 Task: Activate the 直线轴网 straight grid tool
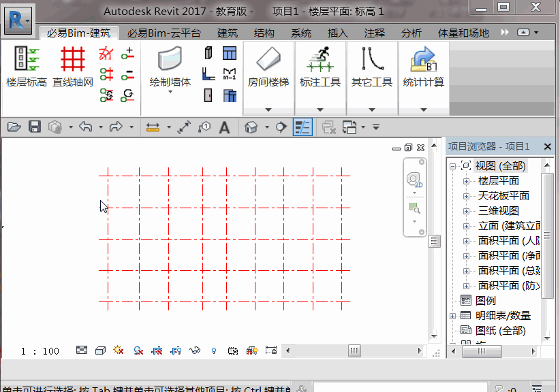73,67
